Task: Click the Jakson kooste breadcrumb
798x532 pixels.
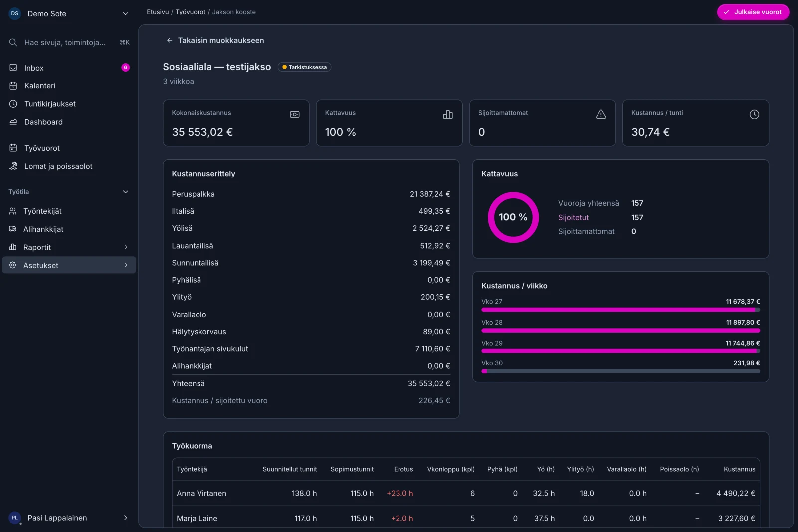Action: pyautogui.click(x=234, y=12)
